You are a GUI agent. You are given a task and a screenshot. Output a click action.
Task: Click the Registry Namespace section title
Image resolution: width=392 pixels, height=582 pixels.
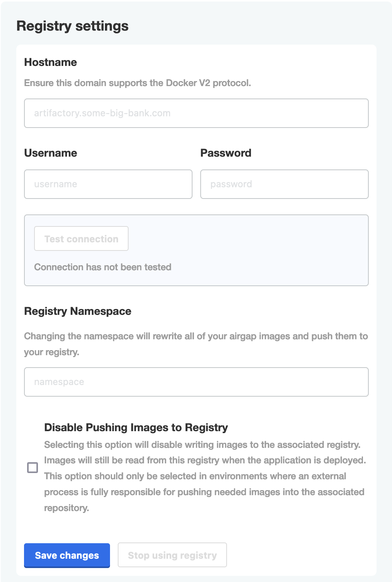[78, 311]
